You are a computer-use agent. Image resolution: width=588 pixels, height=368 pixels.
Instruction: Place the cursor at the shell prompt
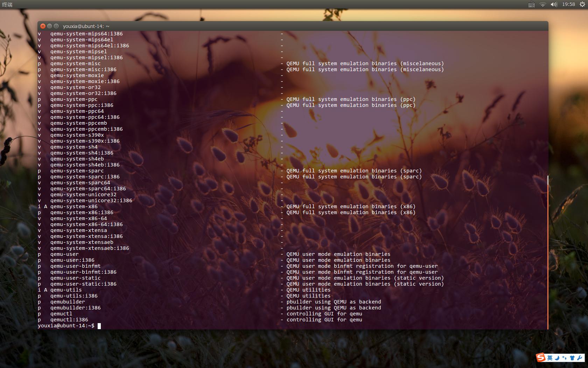click(x=99, y=326)
